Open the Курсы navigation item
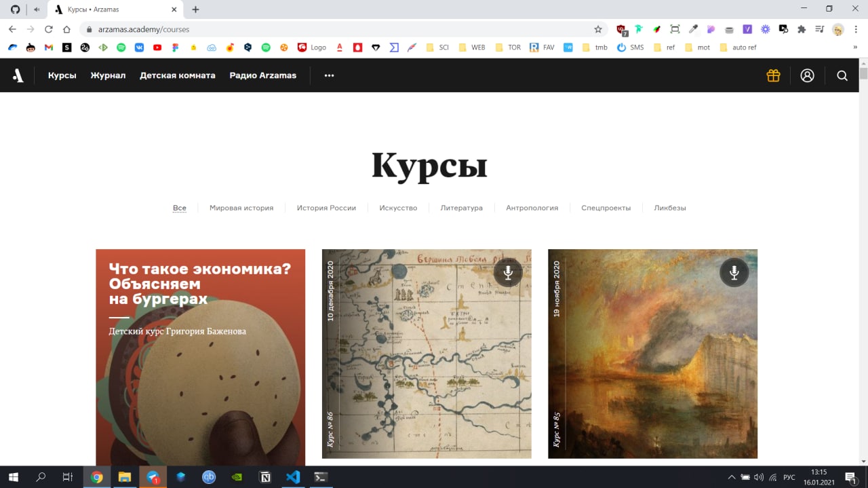 [62, 75]
